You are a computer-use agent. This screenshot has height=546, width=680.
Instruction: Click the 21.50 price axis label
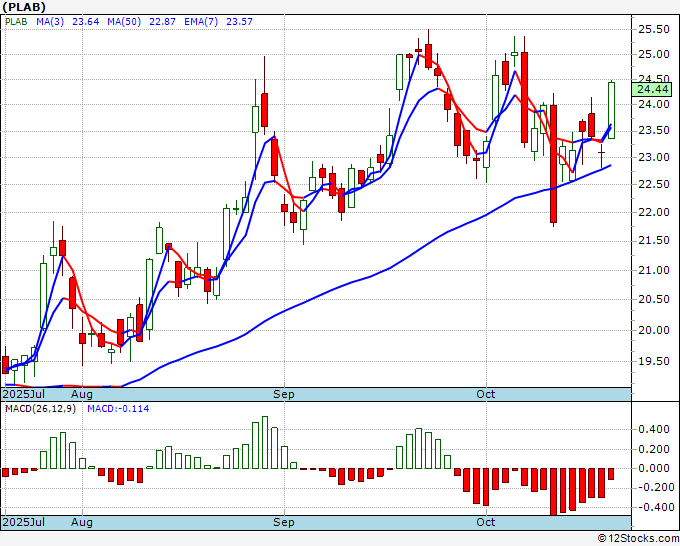coord(654,241)
